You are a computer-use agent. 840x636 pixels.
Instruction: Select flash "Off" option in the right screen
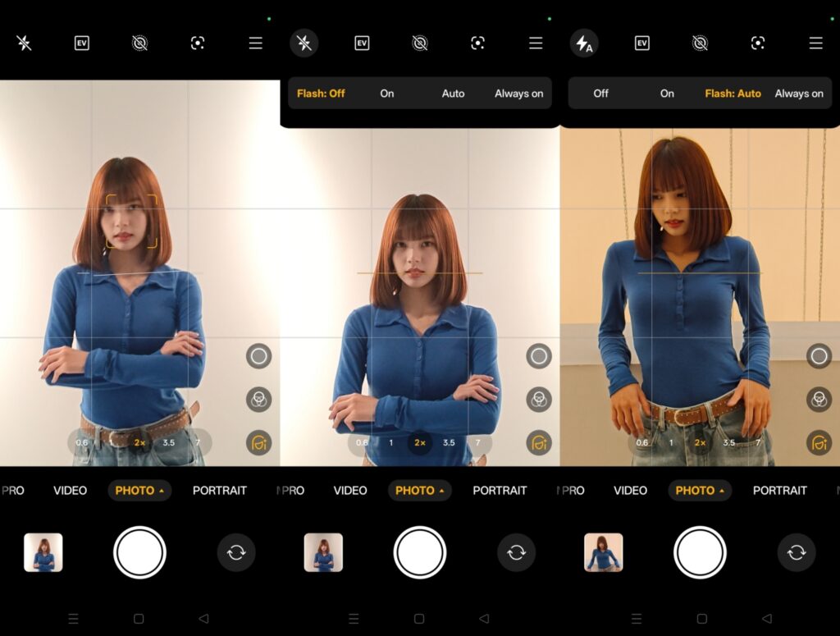tap(600, 94)
